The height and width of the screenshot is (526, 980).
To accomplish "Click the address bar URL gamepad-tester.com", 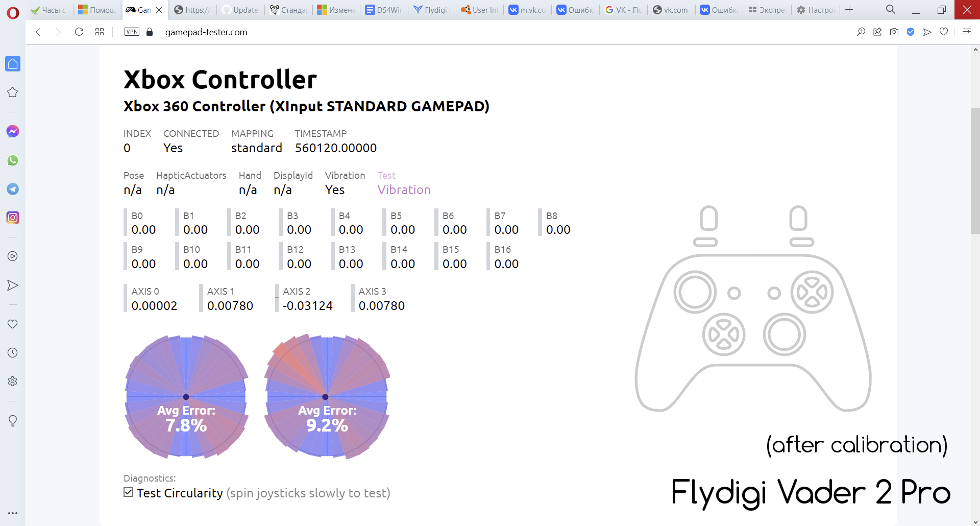I will [x=206, y=32].
